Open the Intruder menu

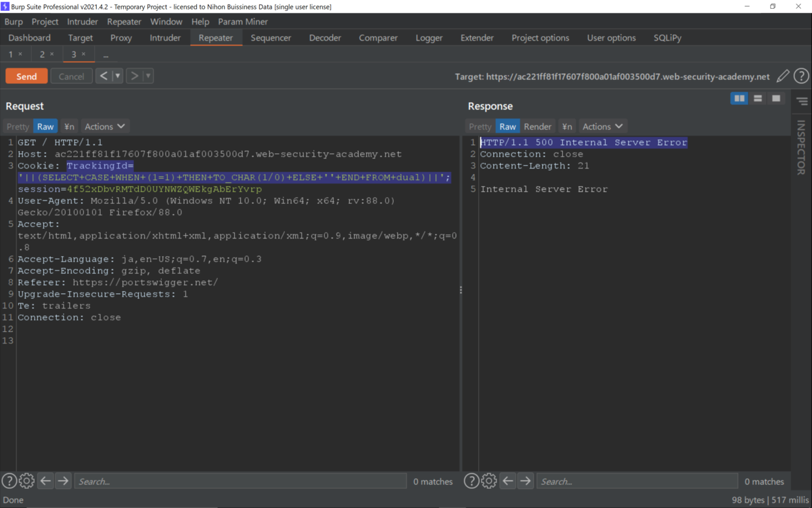coord(83,22)
